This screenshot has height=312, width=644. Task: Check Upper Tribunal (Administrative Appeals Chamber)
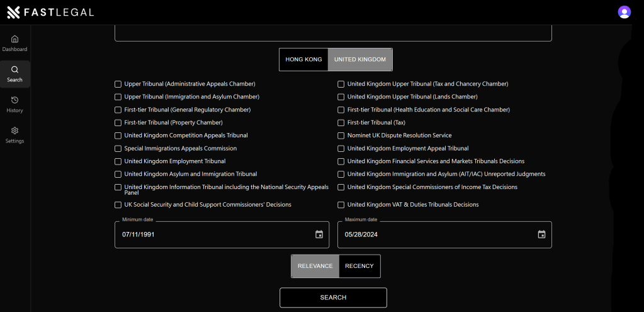[x=118, y=84]
